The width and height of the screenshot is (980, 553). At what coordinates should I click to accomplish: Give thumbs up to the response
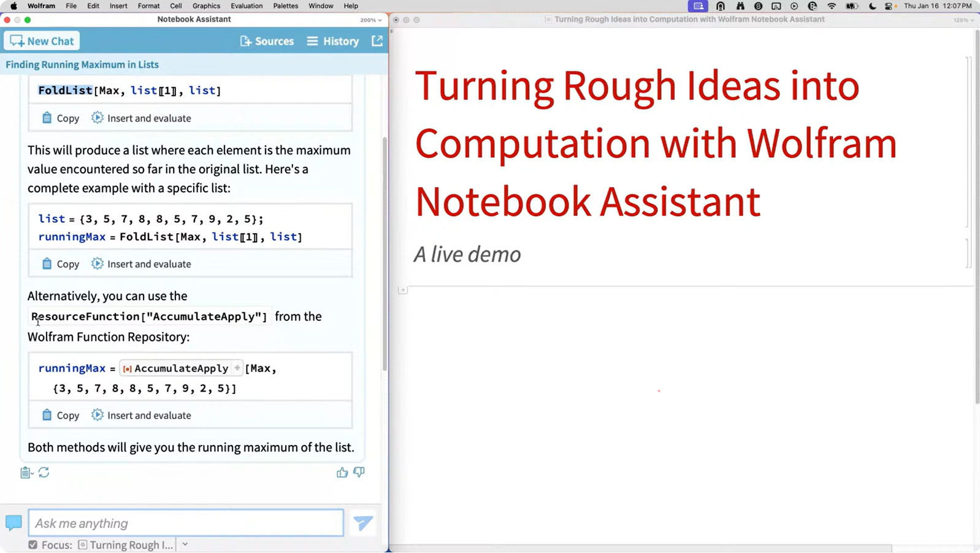point(342,473)
